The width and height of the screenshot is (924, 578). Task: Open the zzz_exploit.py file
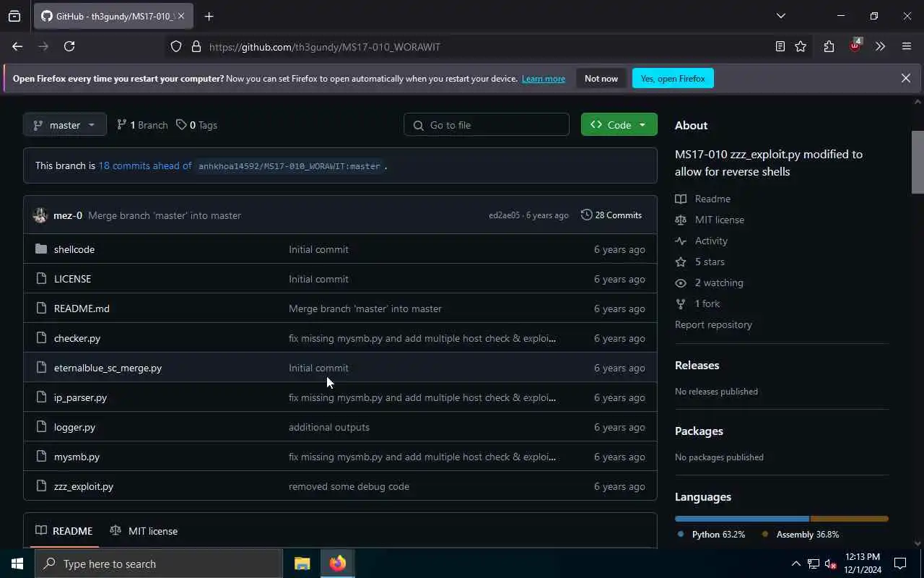(84, 486)
